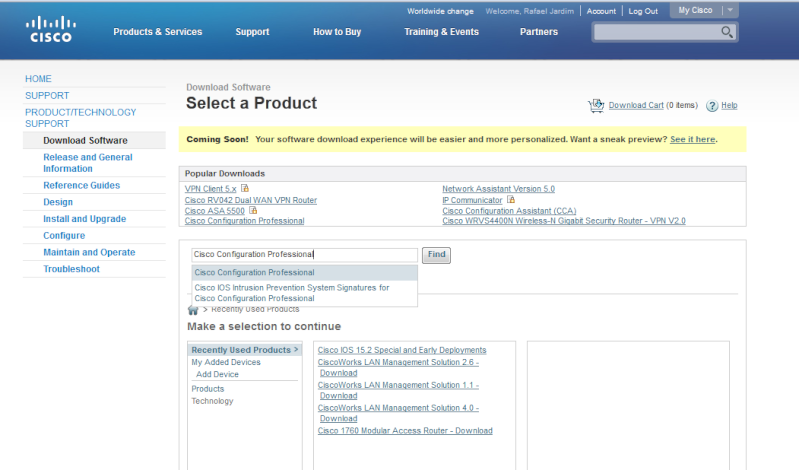Open Troubleshoot sidebar item
This screenshot has height=470, width=799.
[x=71, y=269]
